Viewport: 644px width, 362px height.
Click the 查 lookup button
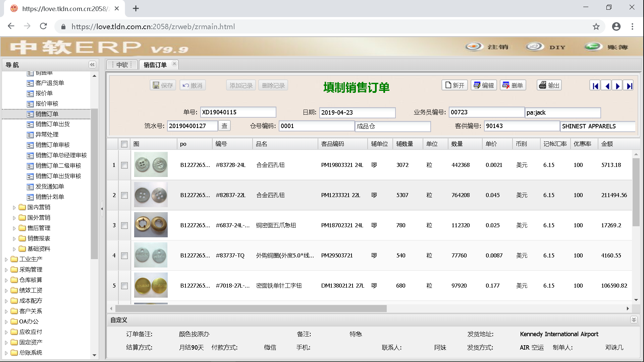pos(224,126)
